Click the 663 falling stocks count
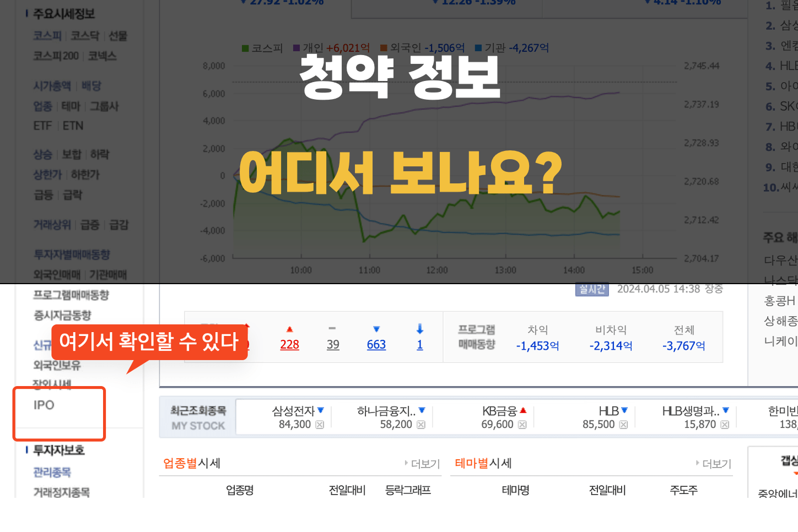This screenshot has height=532, width=798. point(376,345)
